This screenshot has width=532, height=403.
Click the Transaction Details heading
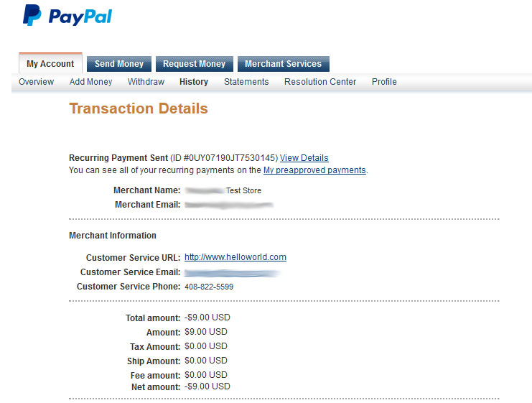point(139,108)
